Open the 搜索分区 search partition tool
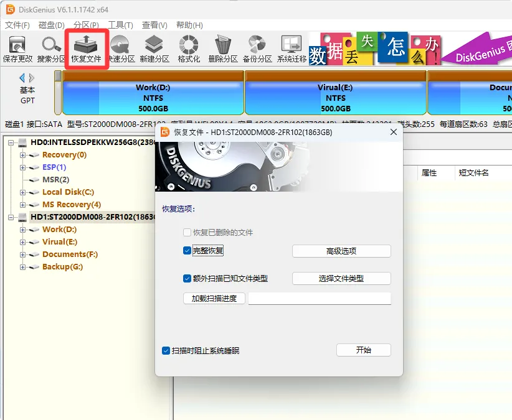This screenshot has height=420, width=512. click(x=52, y=49)
